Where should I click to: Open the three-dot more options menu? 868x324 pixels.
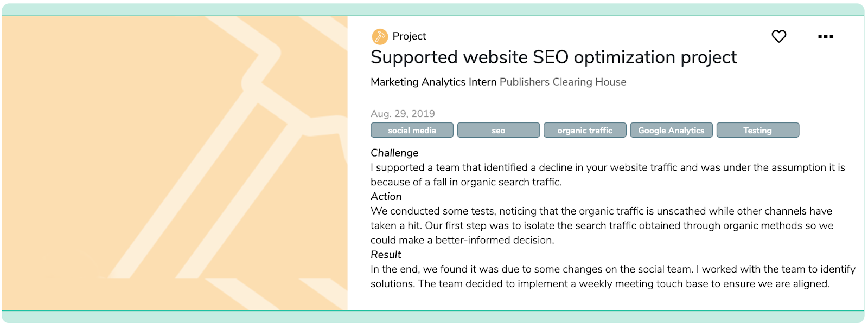[825, 37]
